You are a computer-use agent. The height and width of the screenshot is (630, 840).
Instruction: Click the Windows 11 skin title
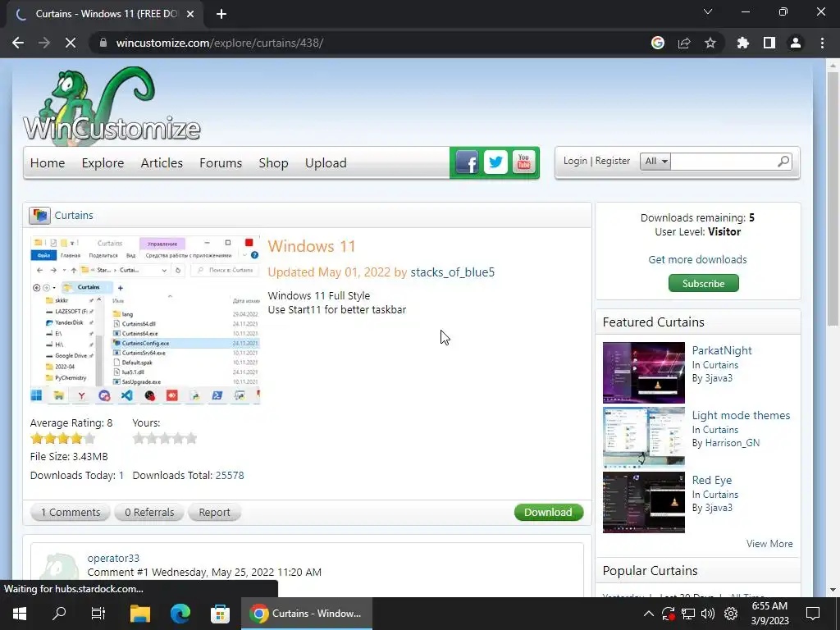312,246
